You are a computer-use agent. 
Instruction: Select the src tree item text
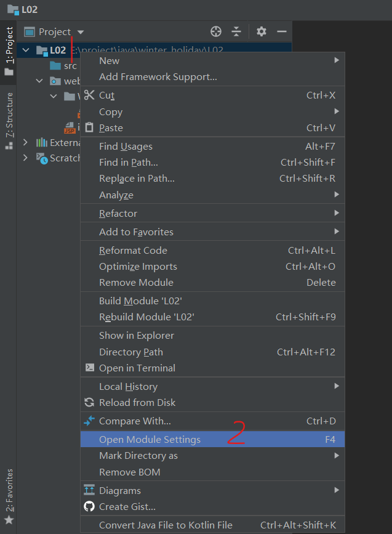[x=70, y=66]
